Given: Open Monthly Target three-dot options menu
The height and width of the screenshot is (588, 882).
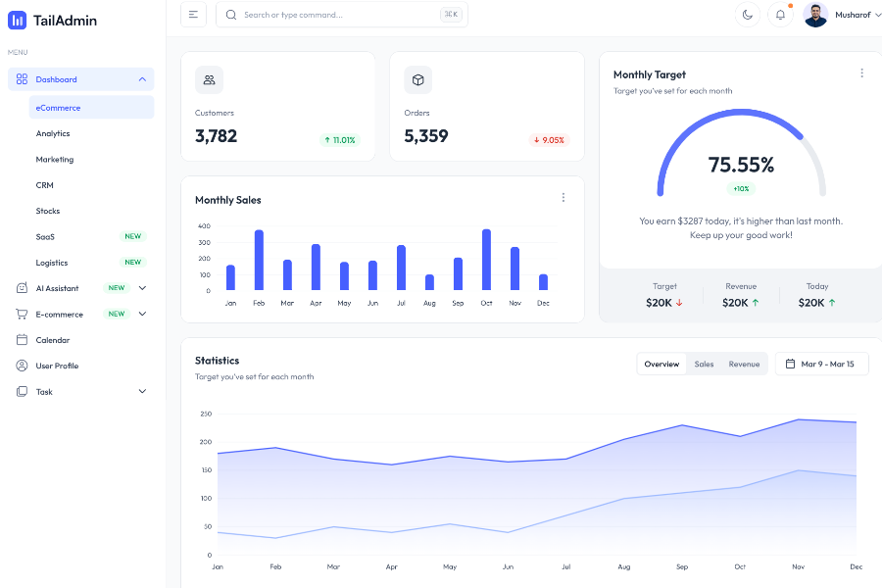Looking at the screenshot, I should point(861,73).
